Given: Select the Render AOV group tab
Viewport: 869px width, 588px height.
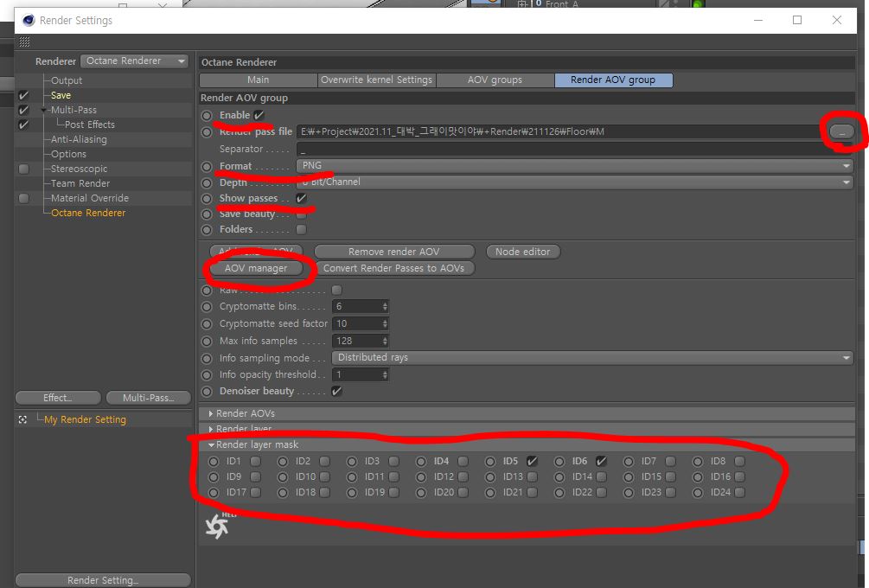Looking at the screenshot, I should pos(614,80).
